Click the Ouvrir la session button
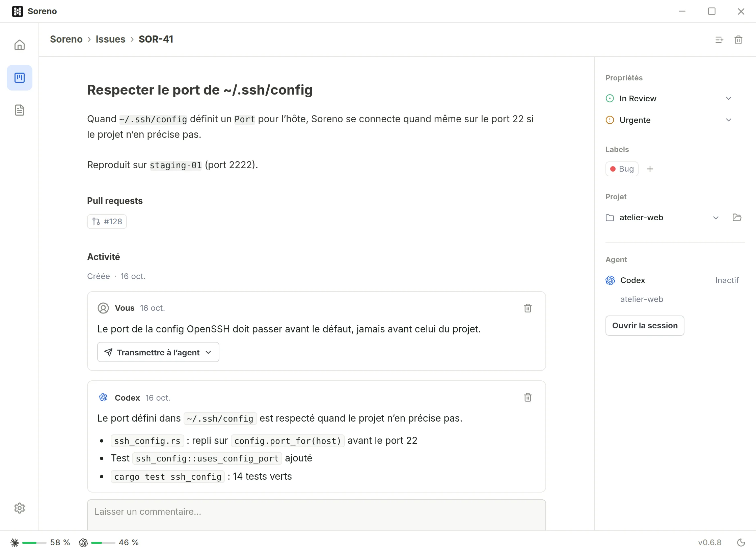 (x=645, y=326)
